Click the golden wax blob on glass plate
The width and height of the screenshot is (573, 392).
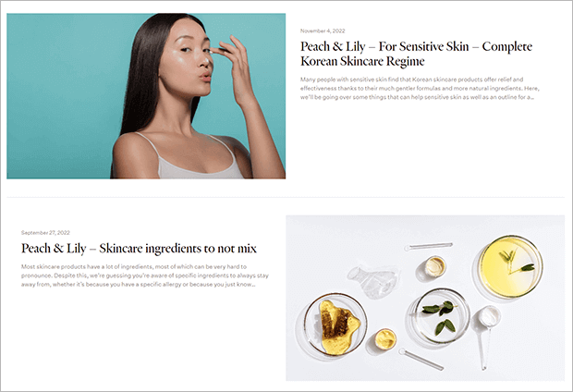coord(338,327)
